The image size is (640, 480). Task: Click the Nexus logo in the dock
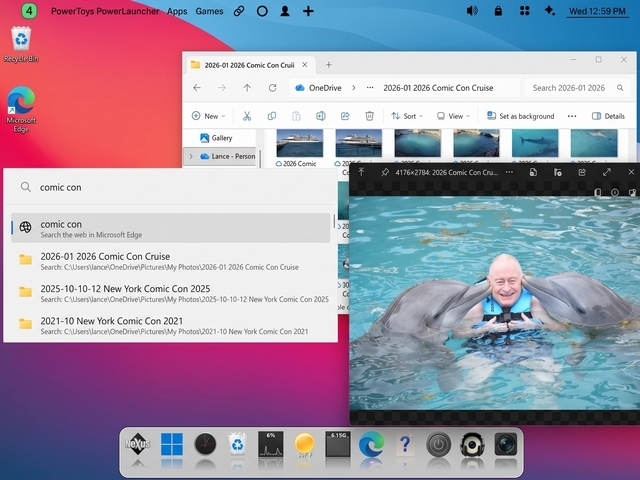click(138, 444)
